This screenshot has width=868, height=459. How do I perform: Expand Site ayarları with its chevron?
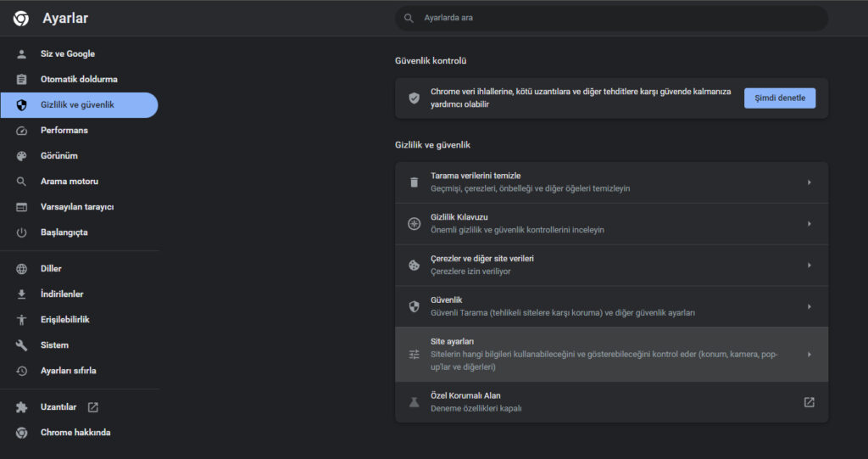coord(809,355)
